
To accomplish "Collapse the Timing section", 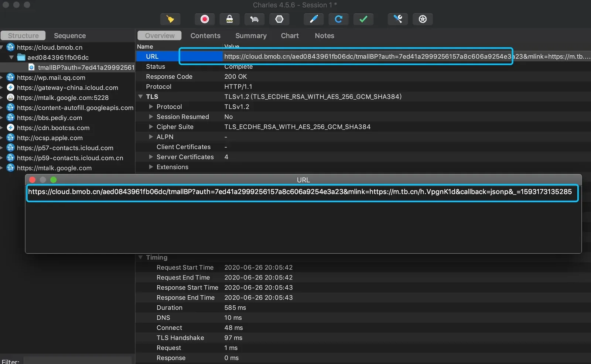I will [x=140, y=257].
